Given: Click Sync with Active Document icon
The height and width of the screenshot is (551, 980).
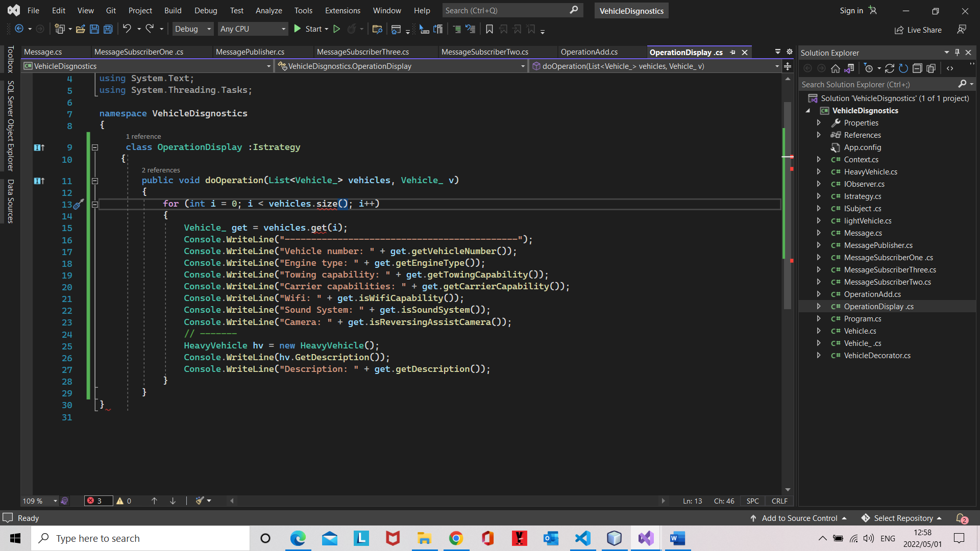Looking at the screenshot, I should [890, 68].
